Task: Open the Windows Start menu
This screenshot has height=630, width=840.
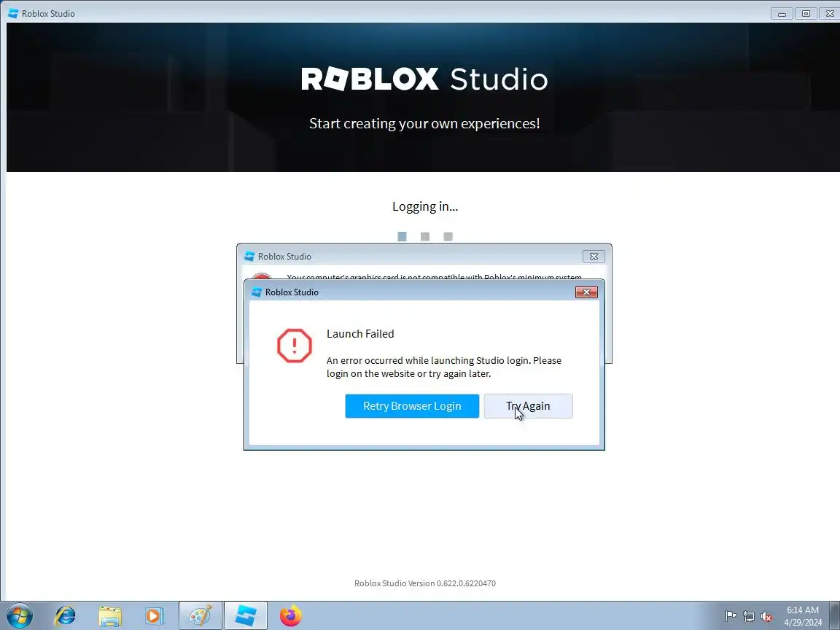Action: click(x=19, y=615)
